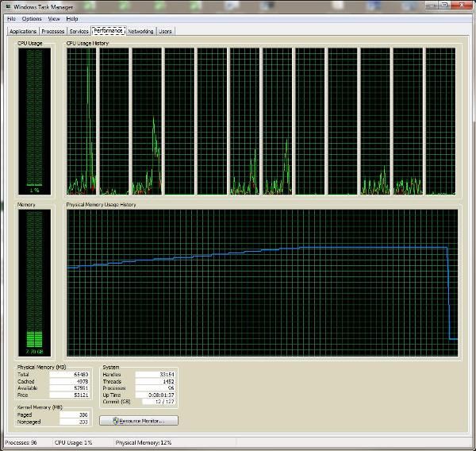Image resolution: width=476 pixels, height=451 pixels.
Task: Open the Options menu
Action: [32, 19]
